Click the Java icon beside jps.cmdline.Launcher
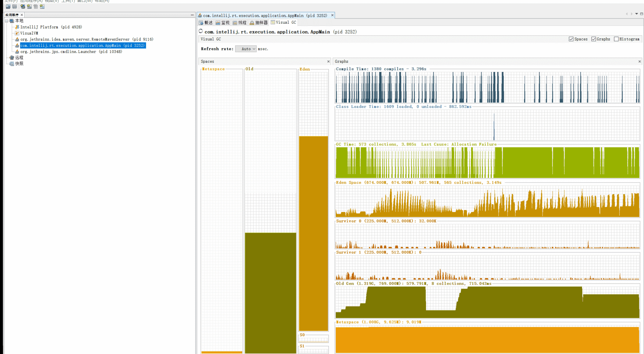The image size is (644, 354). tap(17, 52)
